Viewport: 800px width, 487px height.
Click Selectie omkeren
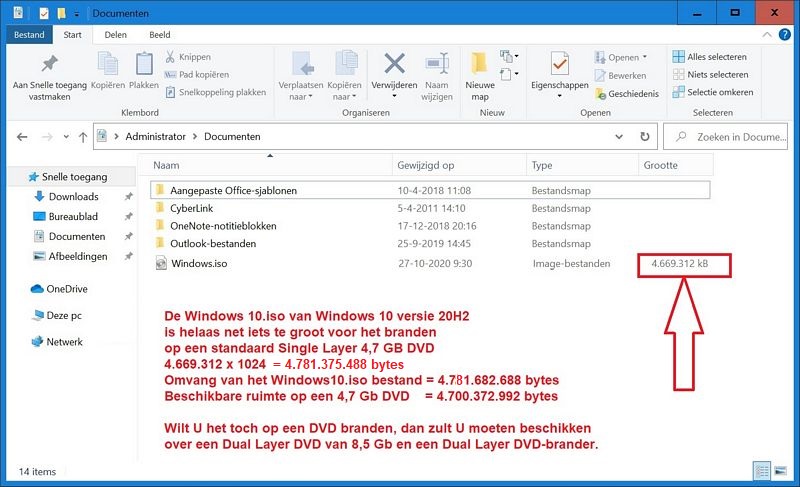click(713, 92)
